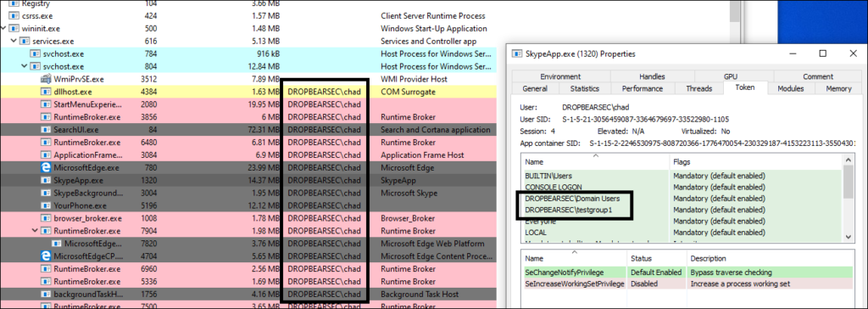Switch to the Threads tab
This screenshot has width=868, height=309.
click(699, 88)
